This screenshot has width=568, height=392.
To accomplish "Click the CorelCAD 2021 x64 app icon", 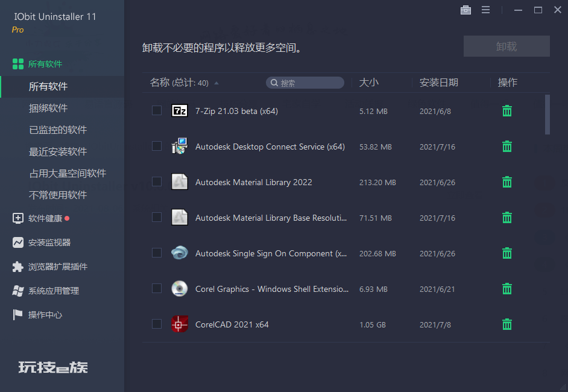I will (179, 324).
